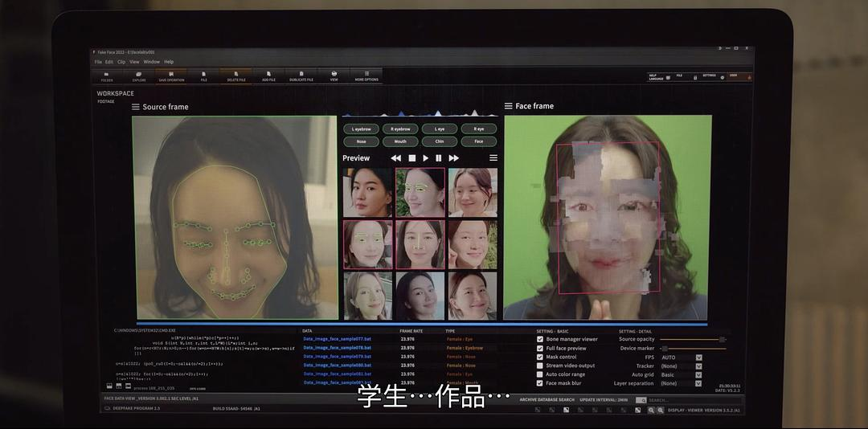Click the Folder toolbar icon

(107, 76)
